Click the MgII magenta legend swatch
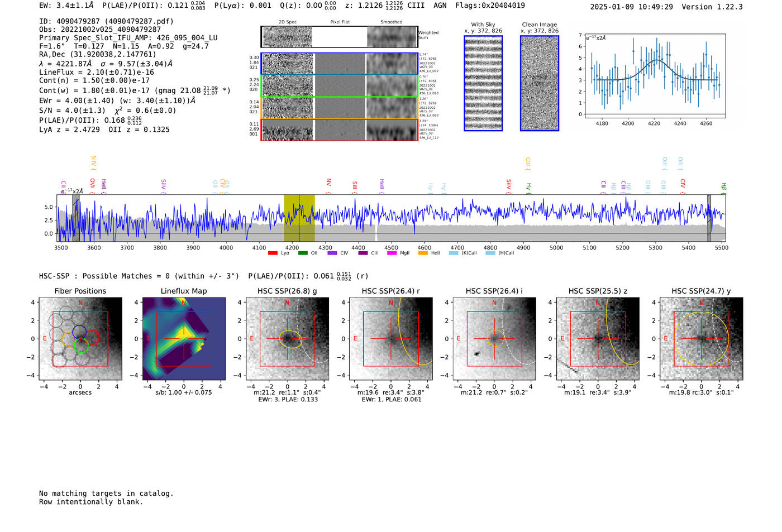The height and width of the screenshot is (532, 782). (393, 253)
